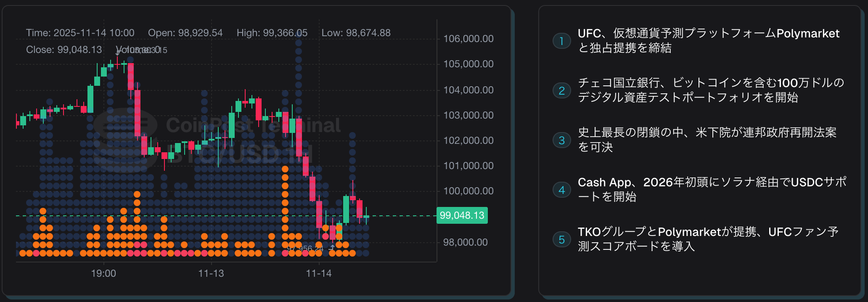Click the number 1 badge beside UFC headline

tap(561, 41)
